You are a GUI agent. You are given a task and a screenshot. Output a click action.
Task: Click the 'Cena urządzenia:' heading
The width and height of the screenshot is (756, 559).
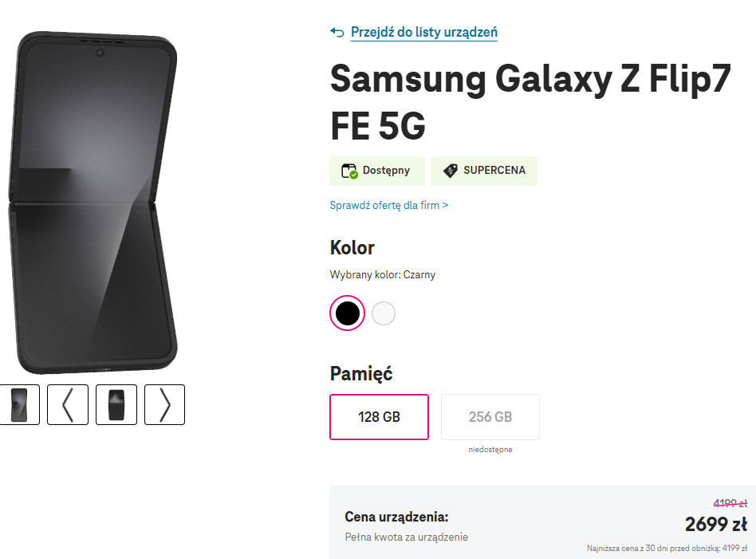click(396, 517)
